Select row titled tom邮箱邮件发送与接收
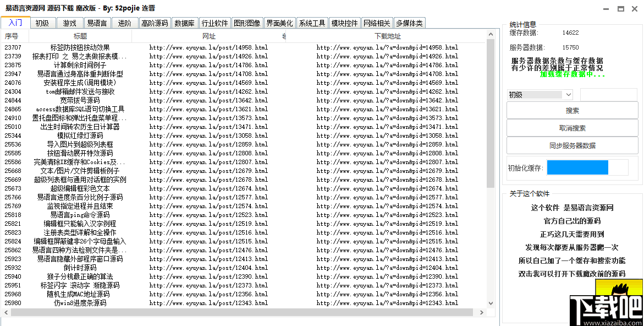Screen dimensions: 644x326 point(244,91)
